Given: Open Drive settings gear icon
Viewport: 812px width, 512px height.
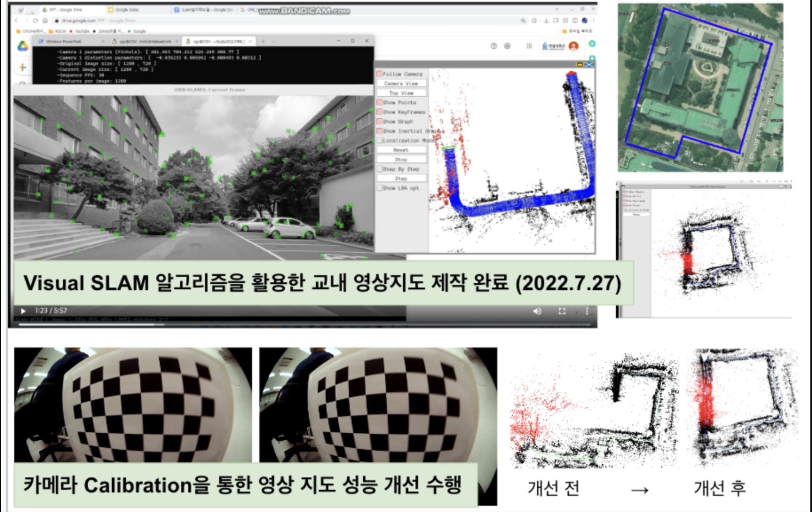Looking at the screenshot, I should coord(507,46).
